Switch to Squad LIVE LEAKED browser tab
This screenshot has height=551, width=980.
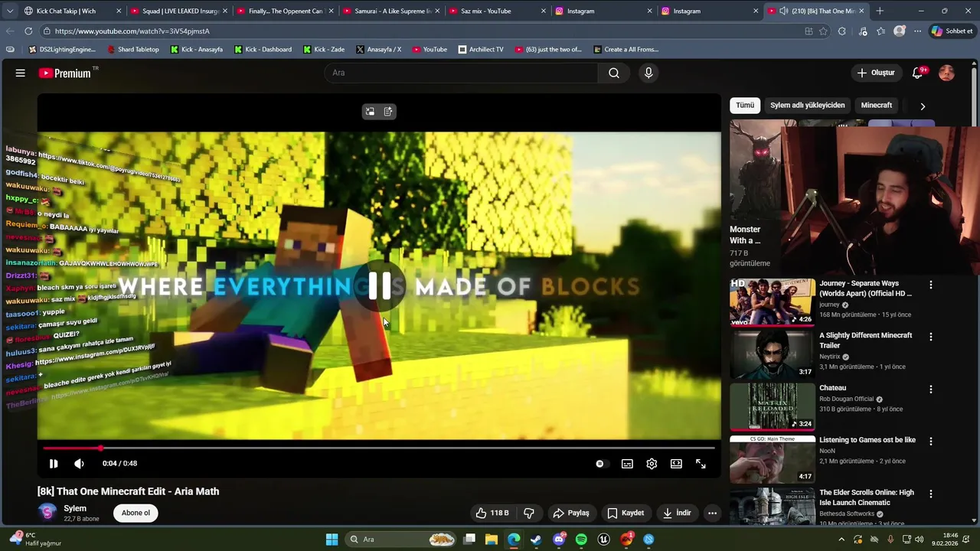(x=181, y=11)
